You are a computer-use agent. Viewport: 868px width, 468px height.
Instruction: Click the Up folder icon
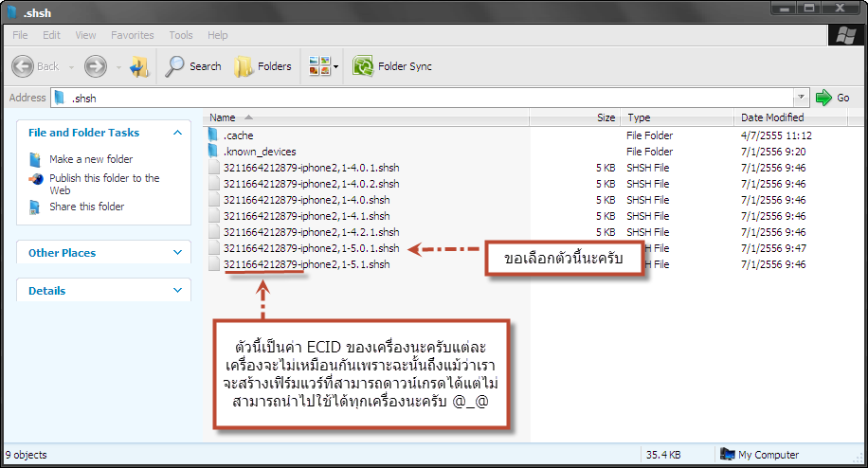point(138,66)
